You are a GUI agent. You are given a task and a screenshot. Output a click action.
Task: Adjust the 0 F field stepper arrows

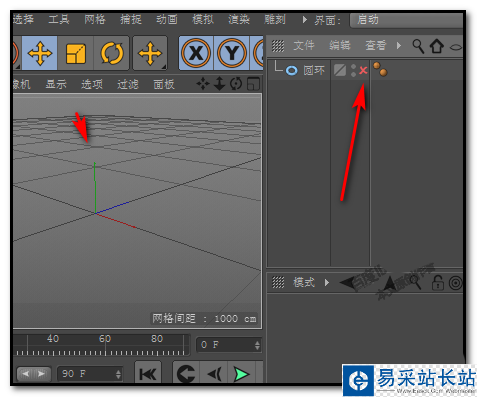(x=257, y=345)
